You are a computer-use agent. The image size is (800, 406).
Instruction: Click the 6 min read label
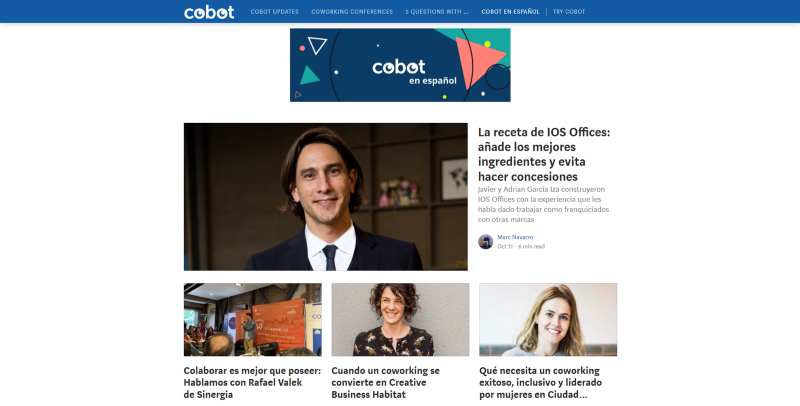click(x=532, y=246)
